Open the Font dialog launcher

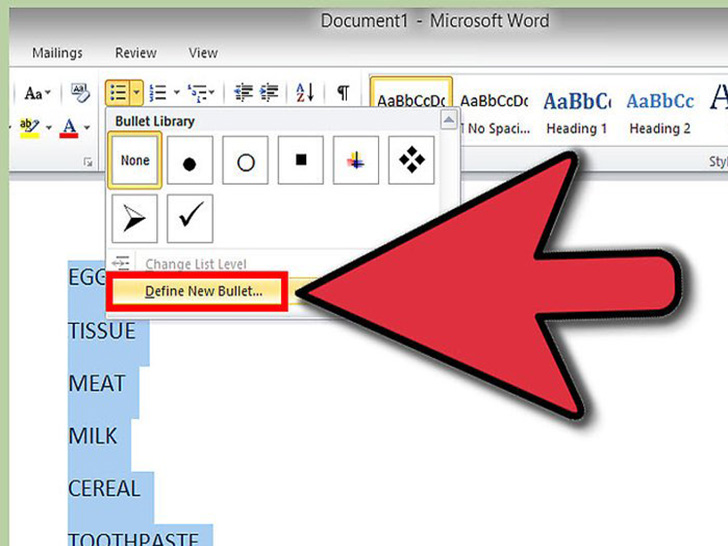(x=88, y=162)
